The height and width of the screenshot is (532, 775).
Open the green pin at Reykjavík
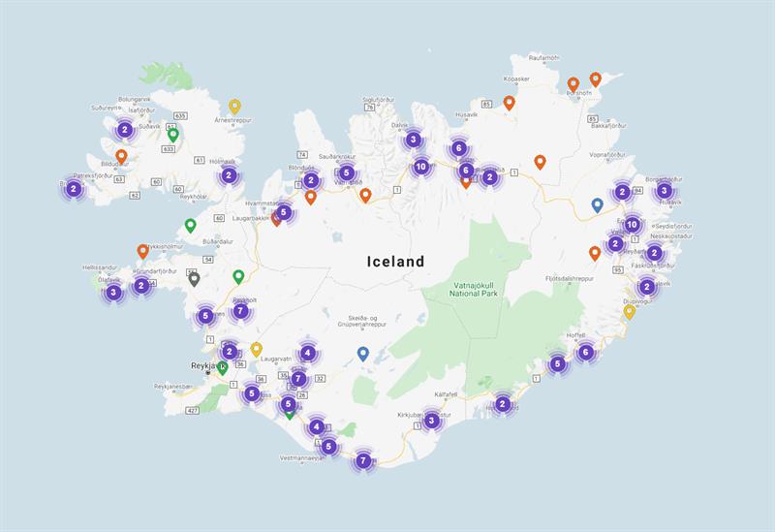point(222,367)
